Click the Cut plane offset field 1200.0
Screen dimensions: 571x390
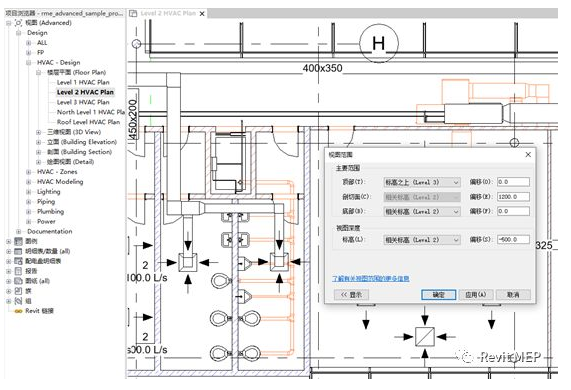click(x=513, y=197)
